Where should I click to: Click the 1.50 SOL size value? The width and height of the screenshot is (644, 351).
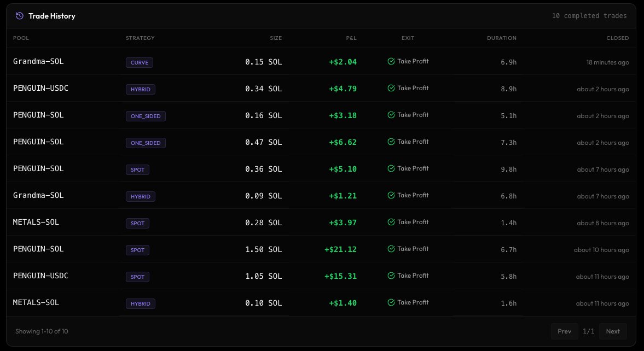[263, 249]
